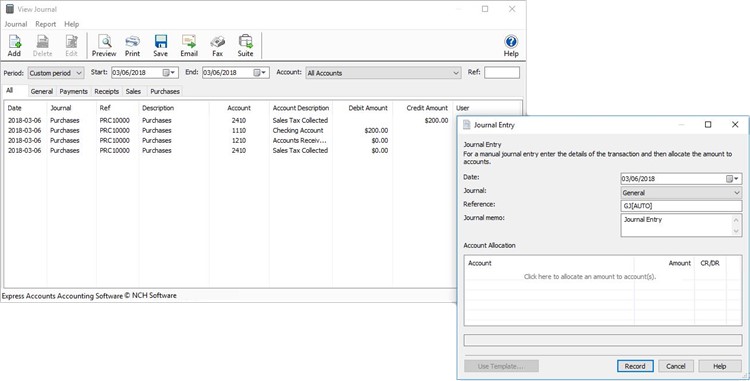Viewport: 750px width, 381px height.
Task: Click the Print toolbar icon
Action: pos(132,46)
